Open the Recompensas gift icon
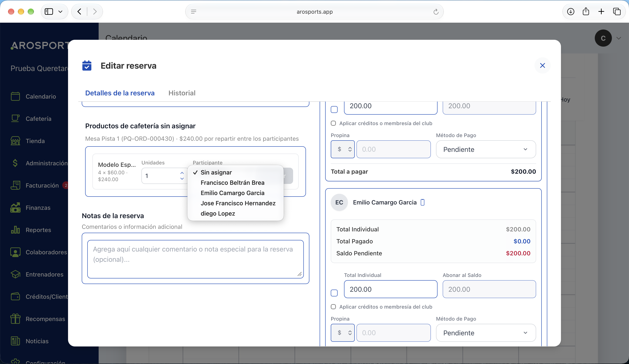The height and width of the screenshot is (364, 629). tap(15, 319)
